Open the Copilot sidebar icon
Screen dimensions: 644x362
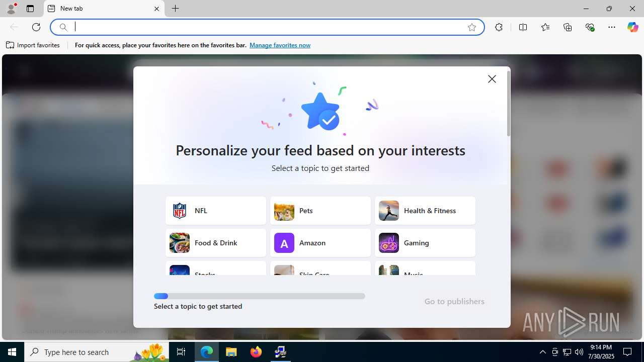[x=632, y=27]
